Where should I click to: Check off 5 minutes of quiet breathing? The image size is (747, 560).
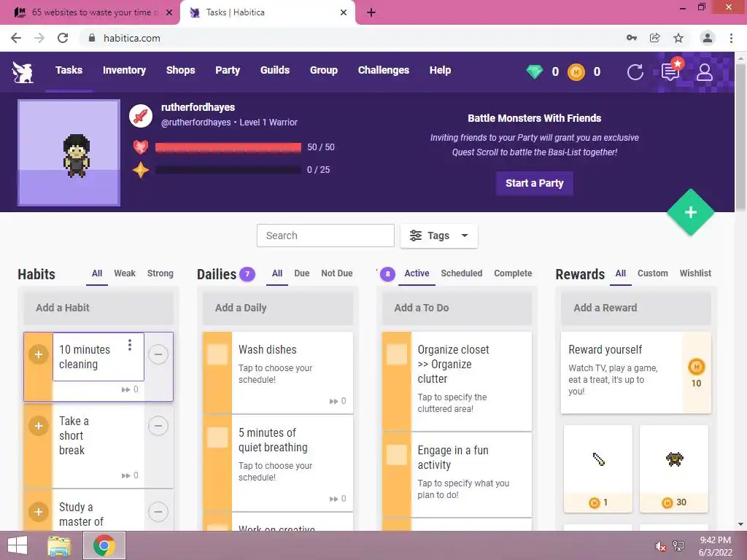pos(217,437)
